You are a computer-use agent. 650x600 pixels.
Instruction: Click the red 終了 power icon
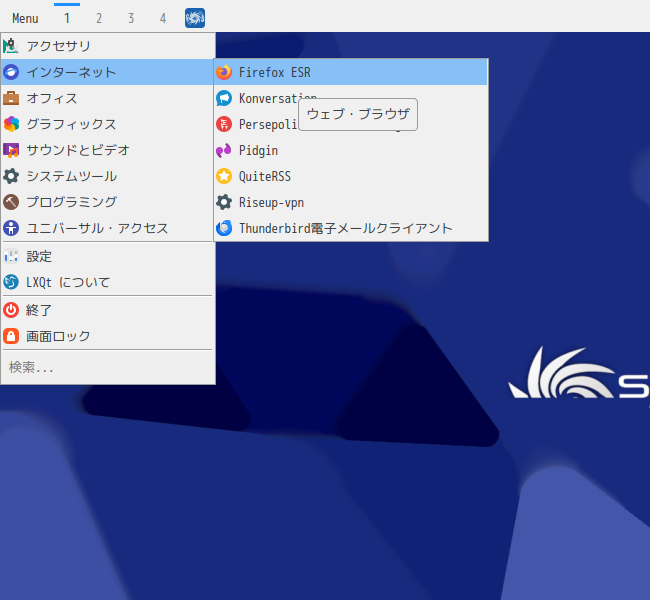point(11,310)
